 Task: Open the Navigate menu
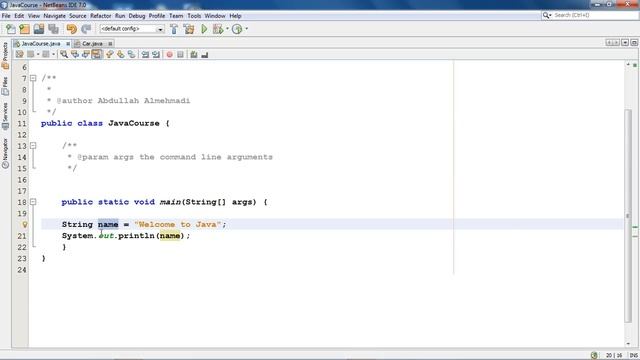click(55, 16)
